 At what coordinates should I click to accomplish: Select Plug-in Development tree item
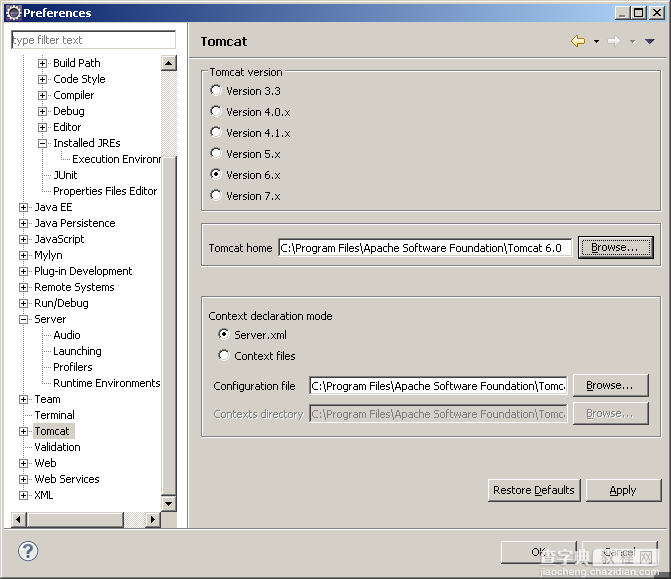[83, 271]
